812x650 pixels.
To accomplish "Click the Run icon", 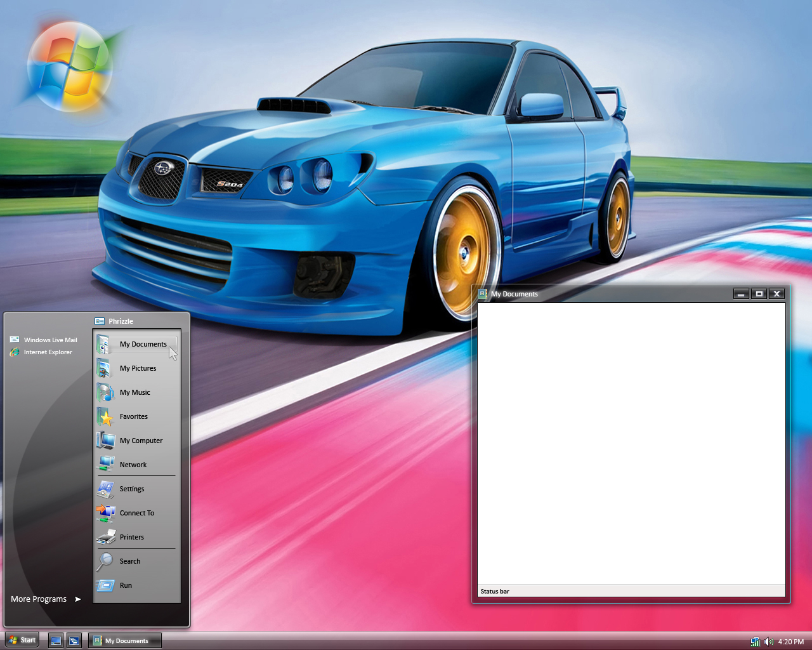I will 105,585.
